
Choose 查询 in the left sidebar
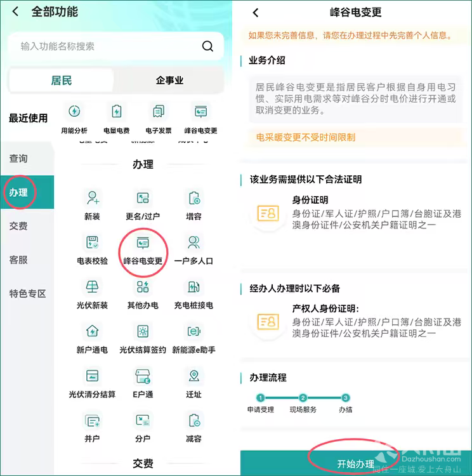tap(18, 158)
